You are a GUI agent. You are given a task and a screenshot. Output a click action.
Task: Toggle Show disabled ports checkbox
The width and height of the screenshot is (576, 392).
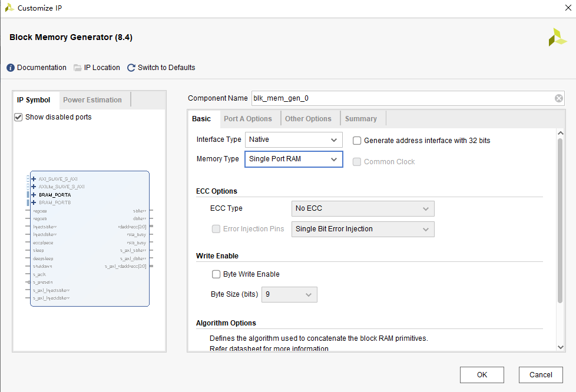coord(18,117)
